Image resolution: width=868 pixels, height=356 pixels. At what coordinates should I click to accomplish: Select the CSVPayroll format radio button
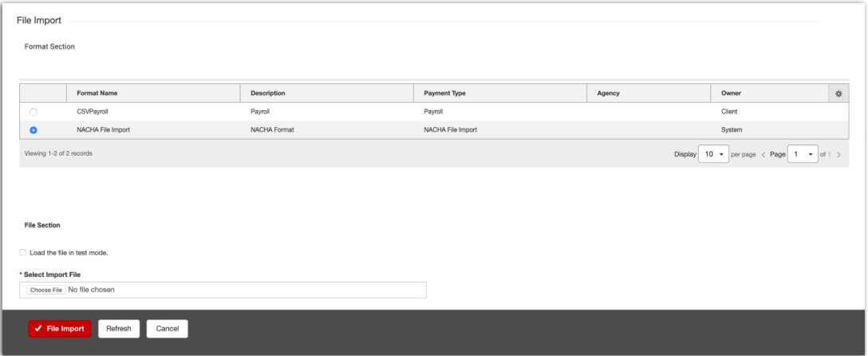(x=34, y=113)
